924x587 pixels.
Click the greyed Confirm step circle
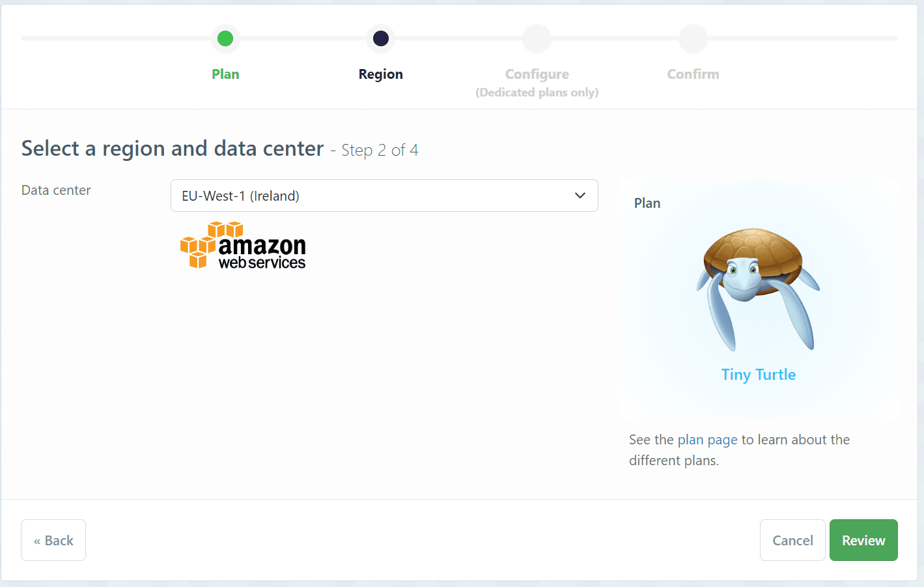[693, 38]
